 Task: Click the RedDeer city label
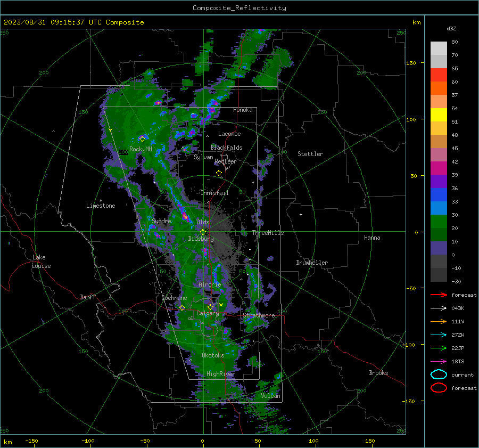coord(226,161)
